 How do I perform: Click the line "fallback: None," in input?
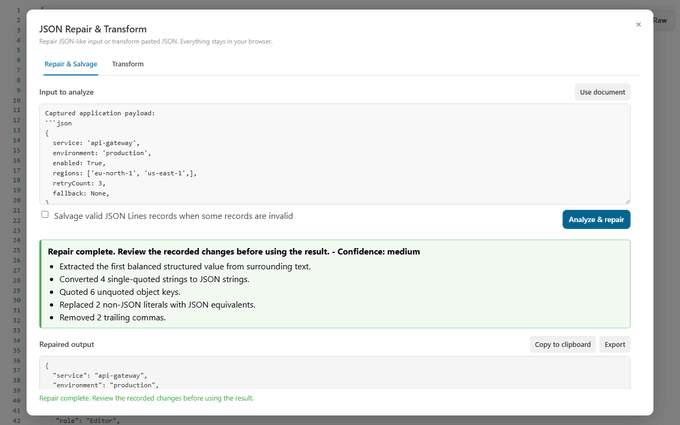[x=81, y=193]
